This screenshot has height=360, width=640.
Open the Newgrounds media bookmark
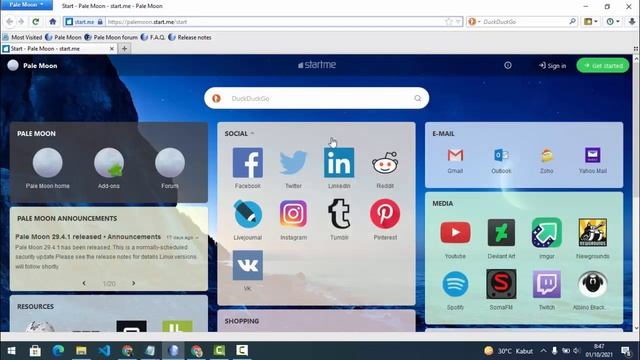point(593,233)
